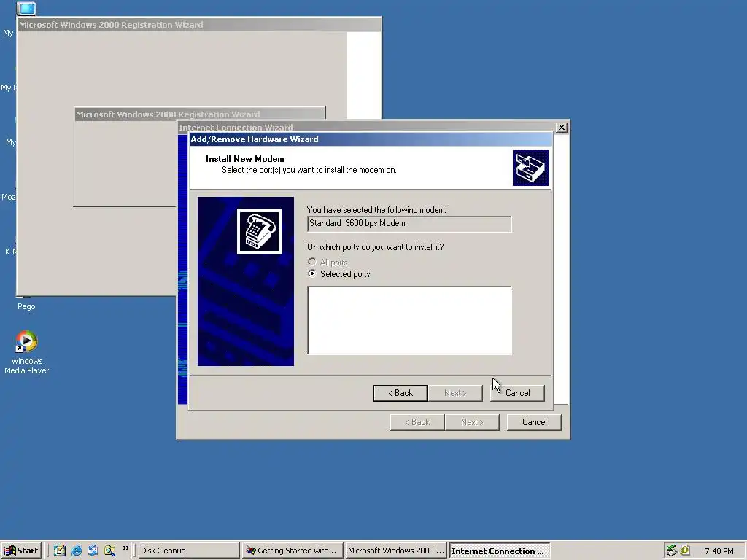Click the network connection tray icon
747x560 pixels.
[x=672, y=551]
